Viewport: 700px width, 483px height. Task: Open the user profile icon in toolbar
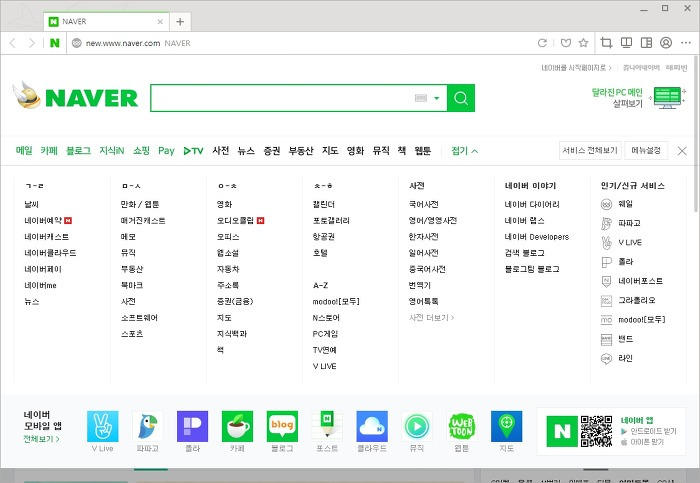pyautogui.click(x=666, y=43)
